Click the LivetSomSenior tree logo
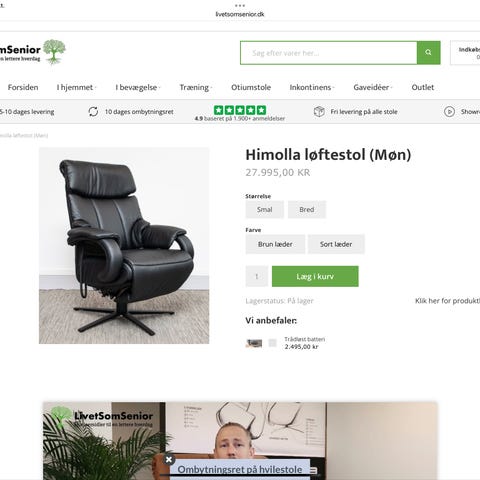The width and height of the screenshot is (480, 480). pyautogui.click(x=54, y=52)
